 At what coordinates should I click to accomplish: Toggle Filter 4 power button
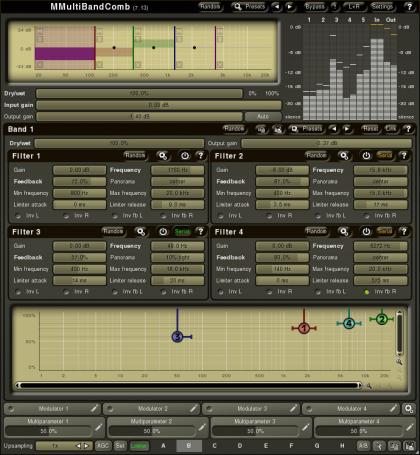click(x=366, y=232)
